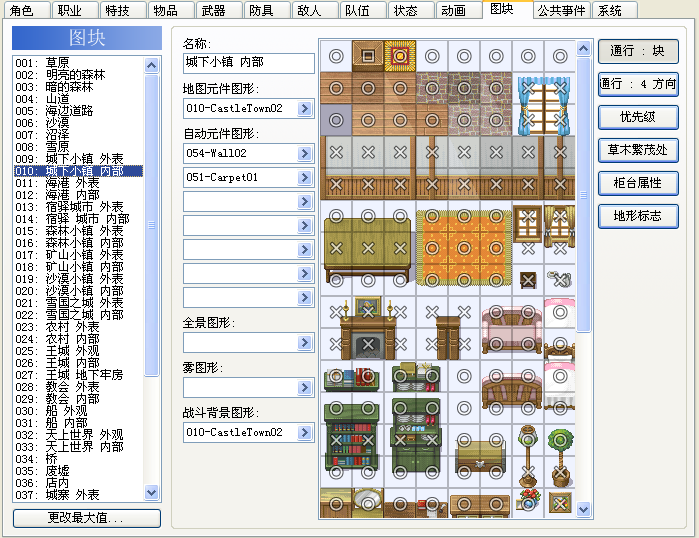Click the 优先级 button
The image size is (699, 538).
[x=638, y=117]
